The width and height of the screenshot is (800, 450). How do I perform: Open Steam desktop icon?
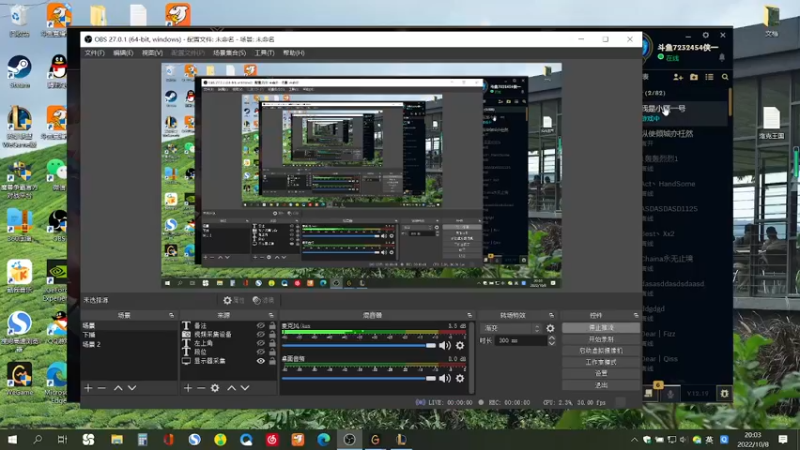tap(19, 71)
